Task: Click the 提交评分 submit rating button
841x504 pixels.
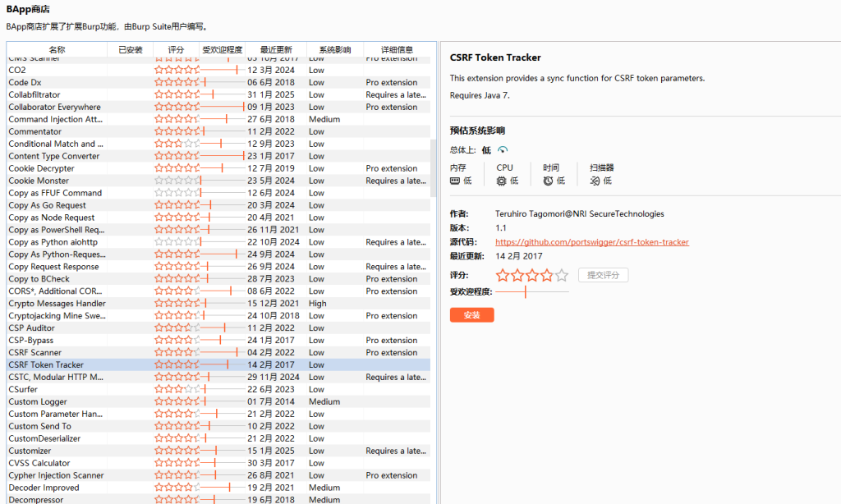Action: pos(604,275)
